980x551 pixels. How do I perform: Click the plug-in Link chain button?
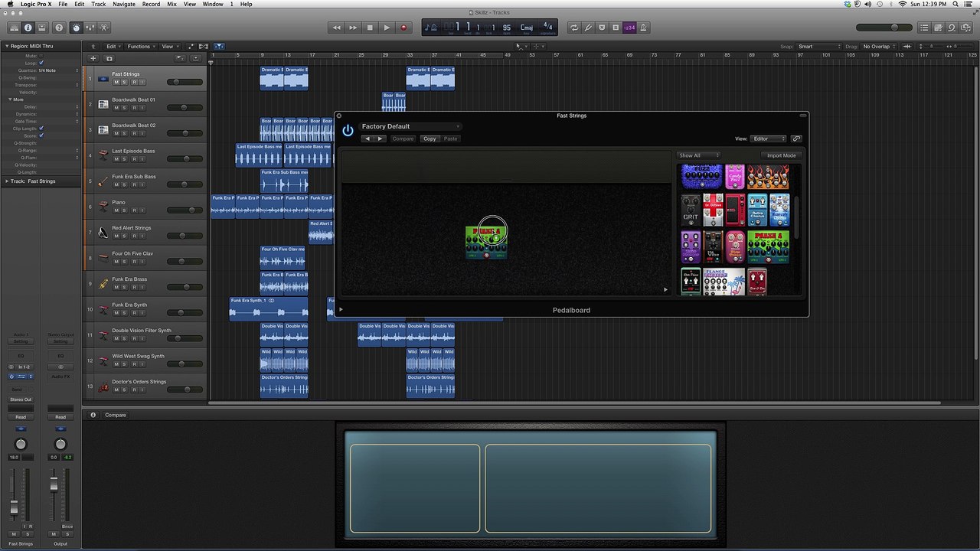click(x=796, y=139)
